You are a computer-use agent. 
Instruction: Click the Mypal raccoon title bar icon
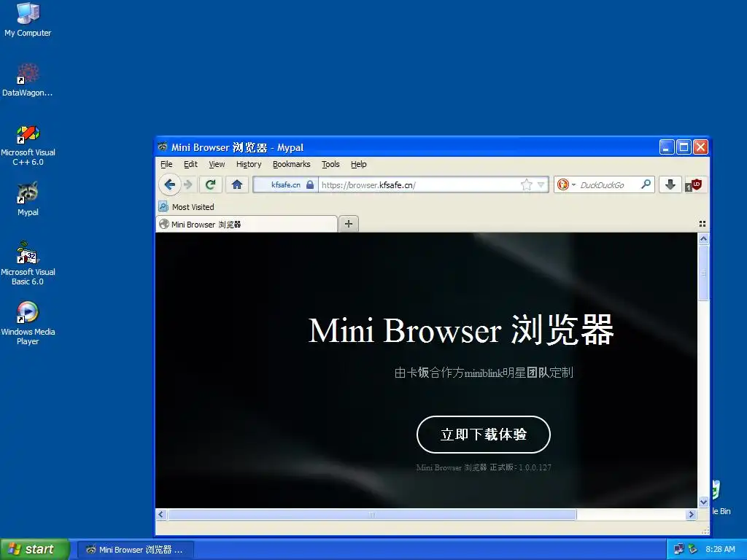[163, 147]
